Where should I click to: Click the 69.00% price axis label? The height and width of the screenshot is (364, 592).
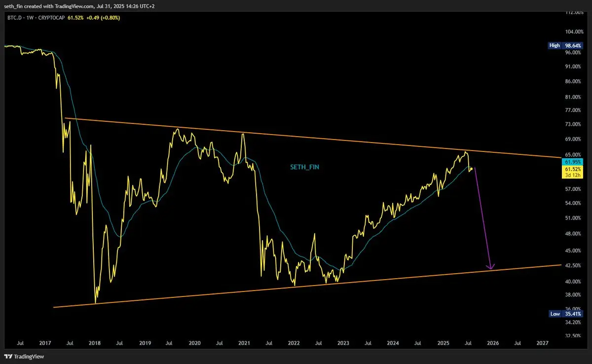(x=574, y=139)
